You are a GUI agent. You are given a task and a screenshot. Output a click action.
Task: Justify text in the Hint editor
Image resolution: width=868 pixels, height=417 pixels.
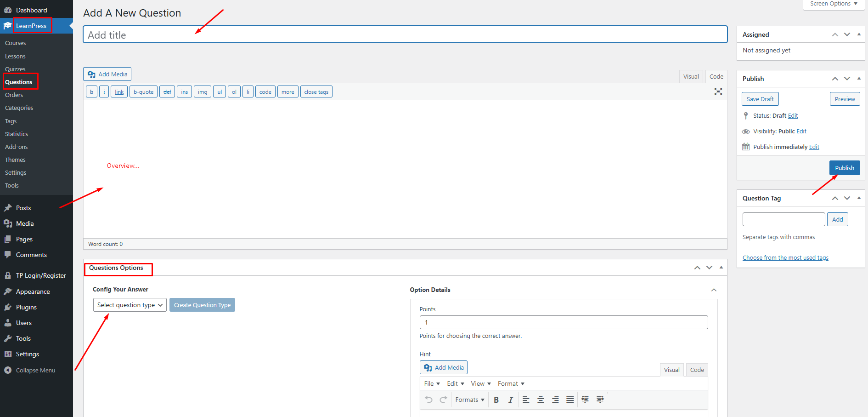point(570,400)
